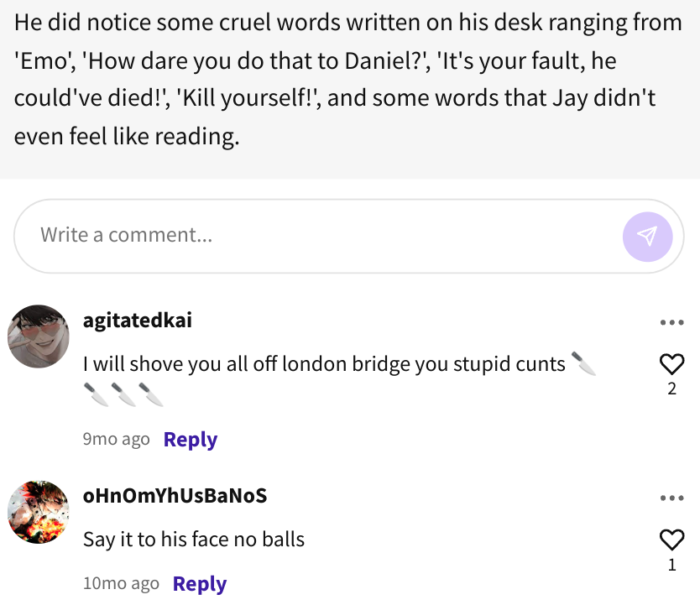The image size is (700, 605).
Task: Reply to agitatedkai's comment
Action: tap(191, 440)
